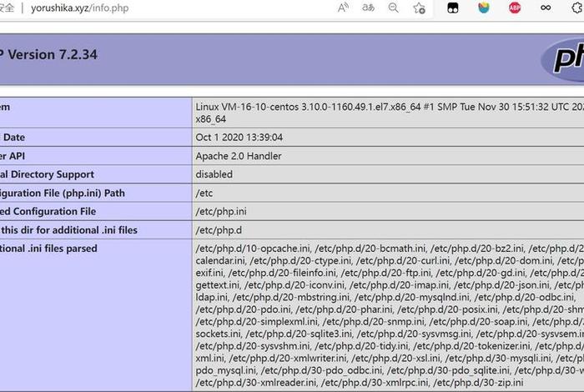Image resolution: width=584 pixels, height=392 pixels.
Task: Add this page to favorites with star icon
Action: (x=419, y=8)
